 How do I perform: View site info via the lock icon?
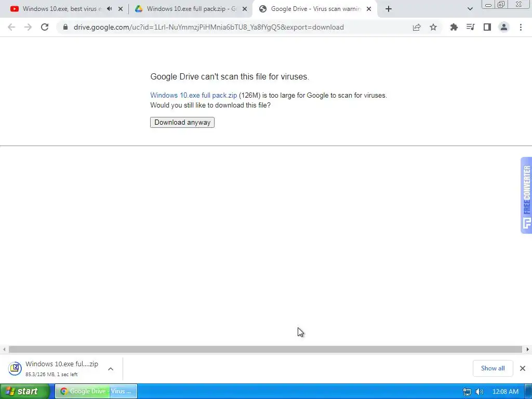tap(65, 27)
